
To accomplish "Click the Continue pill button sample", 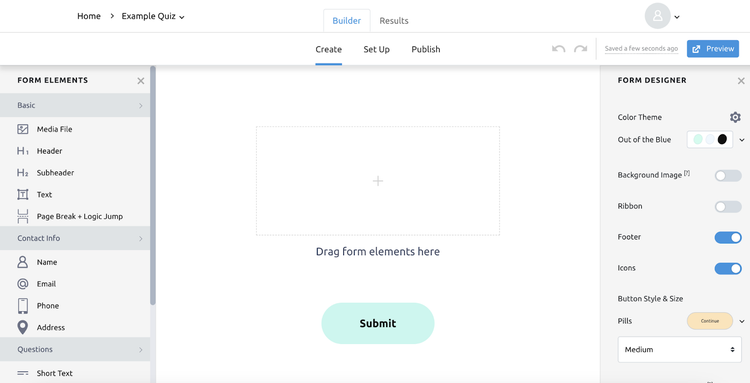I will (x=710, y=321).
